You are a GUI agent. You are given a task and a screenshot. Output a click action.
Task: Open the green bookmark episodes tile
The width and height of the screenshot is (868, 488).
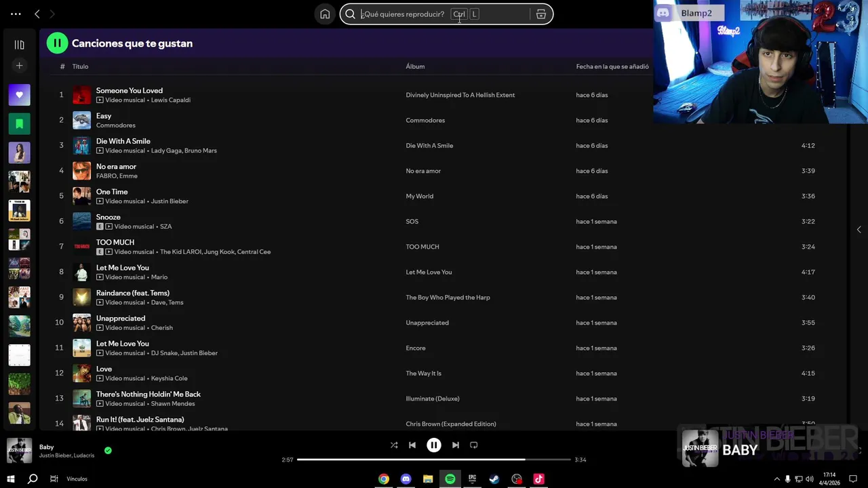coord(19,123)
